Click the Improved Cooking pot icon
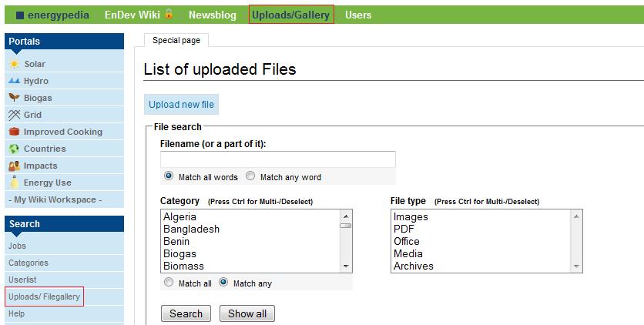 pyautogui.click(x=14, y=132)
